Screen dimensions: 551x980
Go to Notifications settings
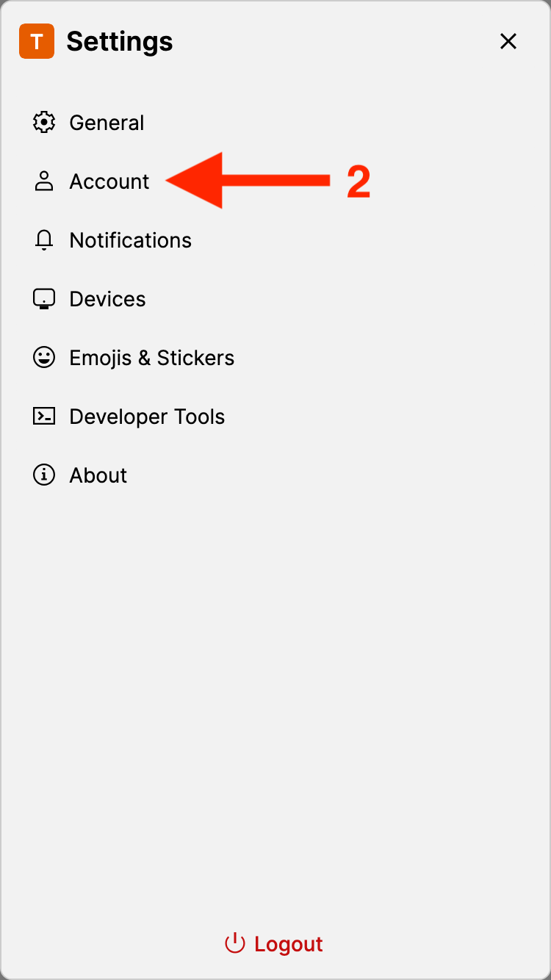(x=130, y=240)
